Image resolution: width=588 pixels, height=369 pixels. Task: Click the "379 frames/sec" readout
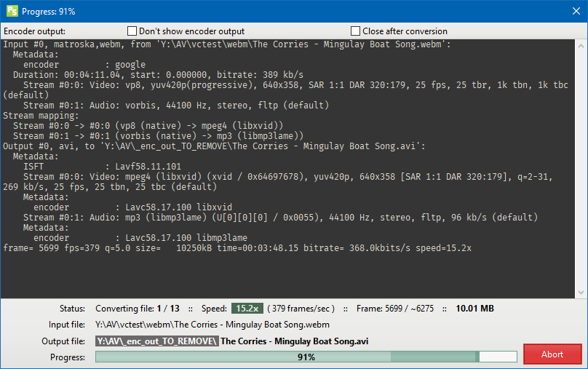(x=301, y=309)
